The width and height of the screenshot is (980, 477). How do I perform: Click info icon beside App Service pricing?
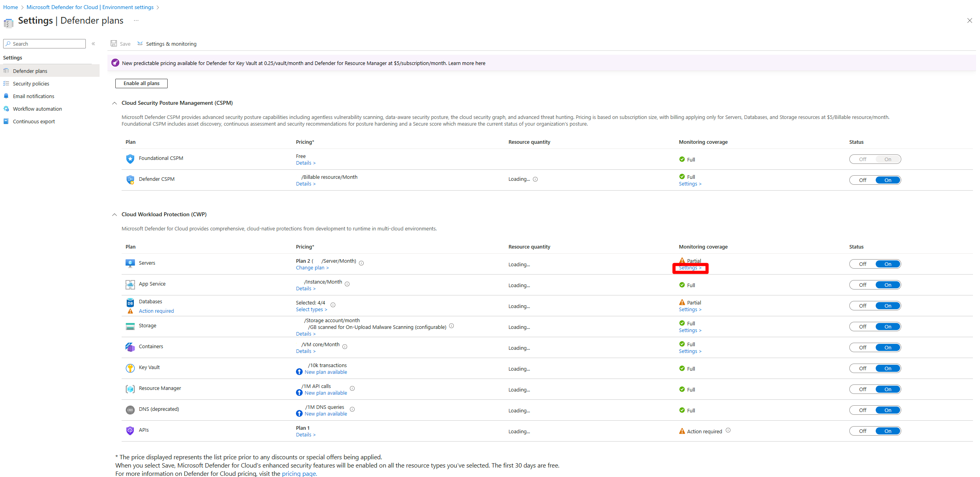coord(347,284)
